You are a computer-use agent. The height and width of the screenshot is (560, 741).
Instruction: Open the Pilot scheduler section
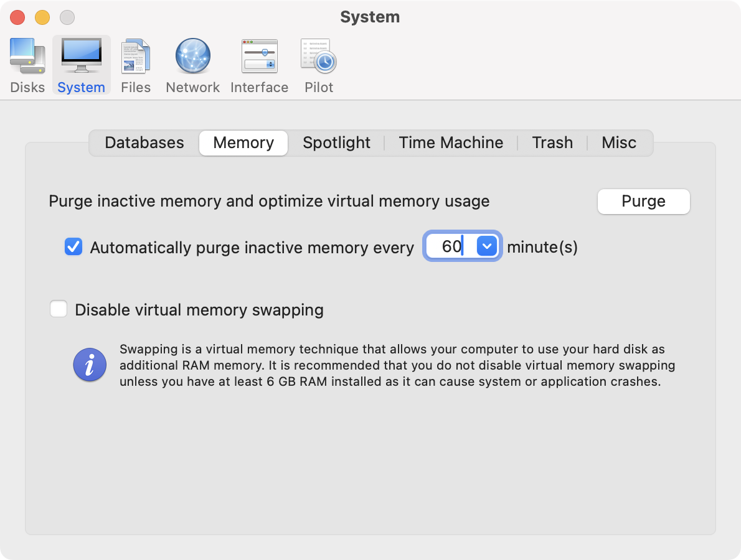(319, 65)
